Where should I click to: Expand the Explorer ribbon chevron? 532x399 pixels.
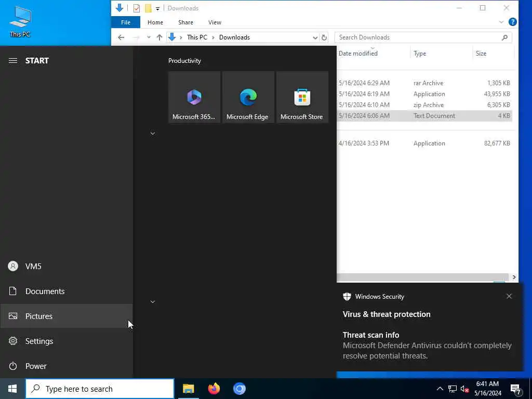(x=501, y=22)
